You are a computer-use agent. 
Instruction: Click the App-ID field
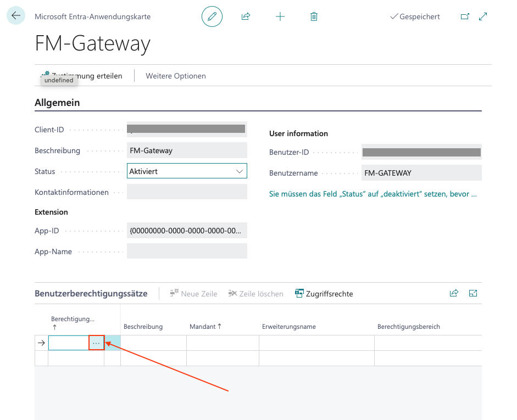(x=187, y=230)
